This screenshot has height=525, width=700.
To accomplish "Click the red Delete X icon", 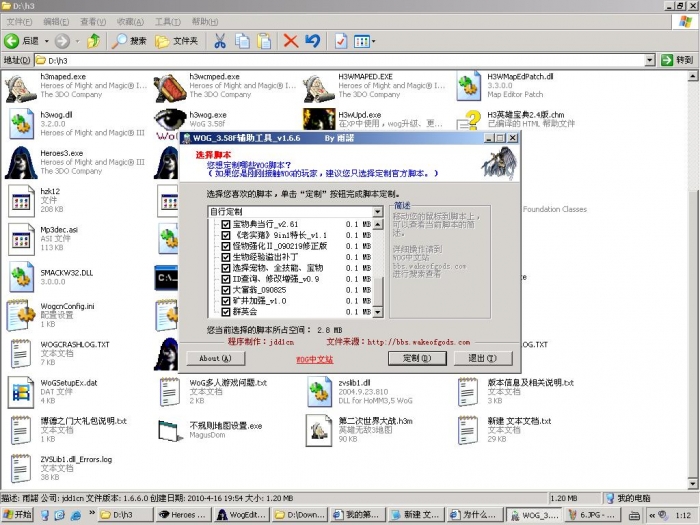I will coord(291,42).
